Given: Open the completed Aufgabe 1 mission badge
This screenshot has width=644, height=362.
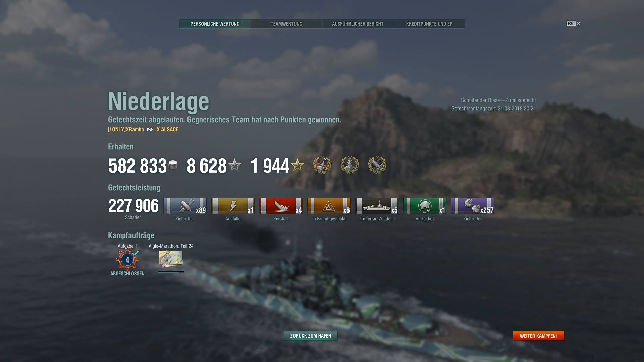Looking at the screenshot, I should point(127,260).
